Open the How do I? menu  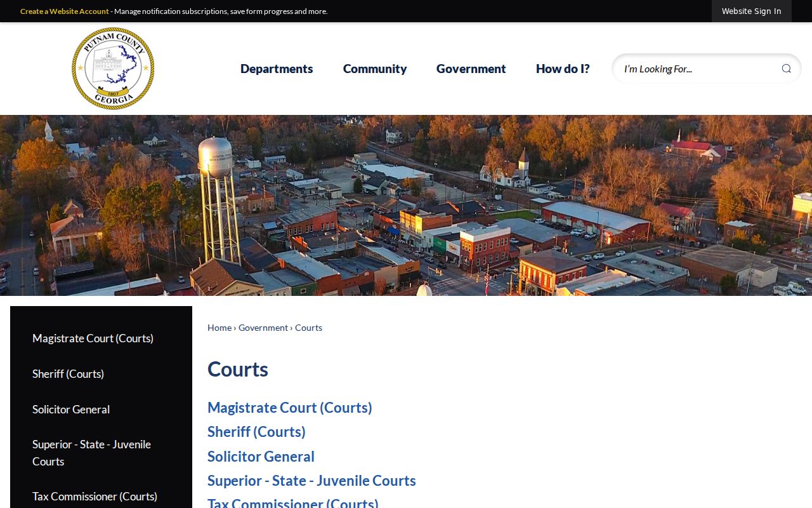tap(563, 69)
